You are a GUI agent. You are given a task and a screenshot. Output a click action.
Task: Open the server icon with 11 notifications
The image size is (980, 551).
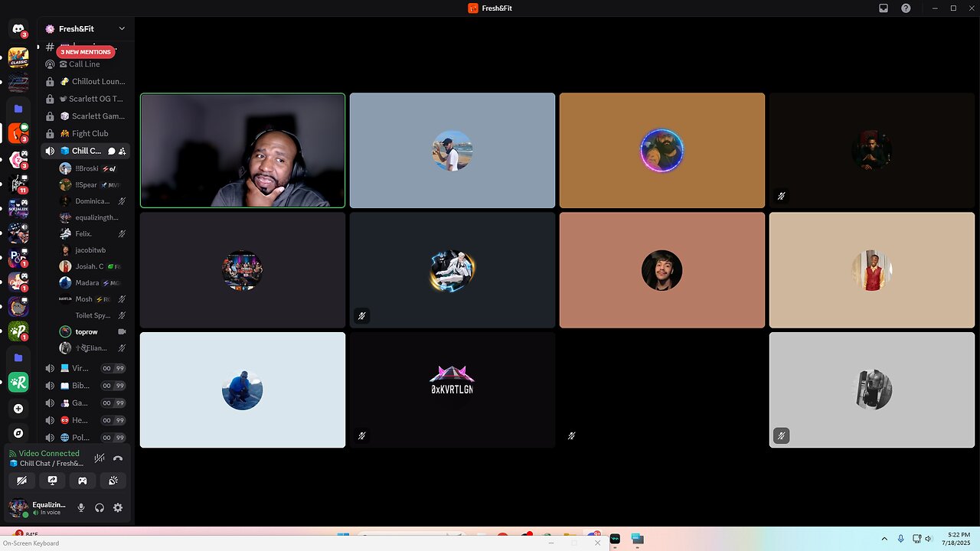[x=18, y=184]
